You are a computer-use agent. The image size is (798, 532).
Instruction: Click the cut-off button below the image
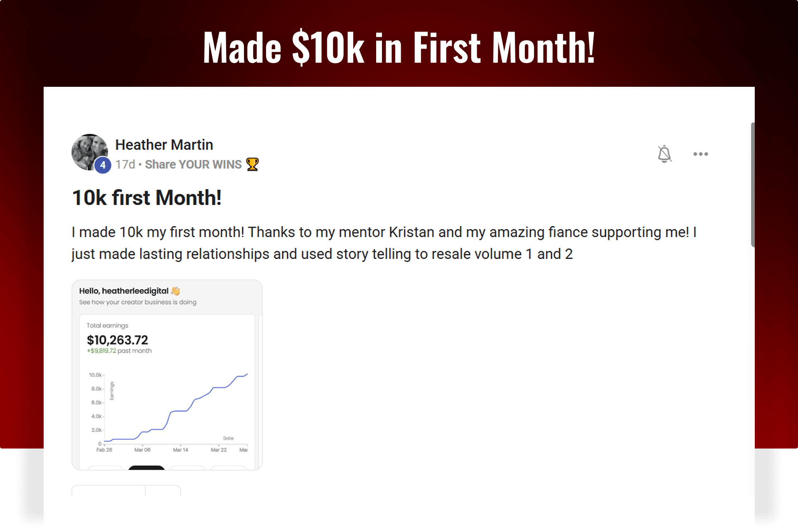point(126,490)
